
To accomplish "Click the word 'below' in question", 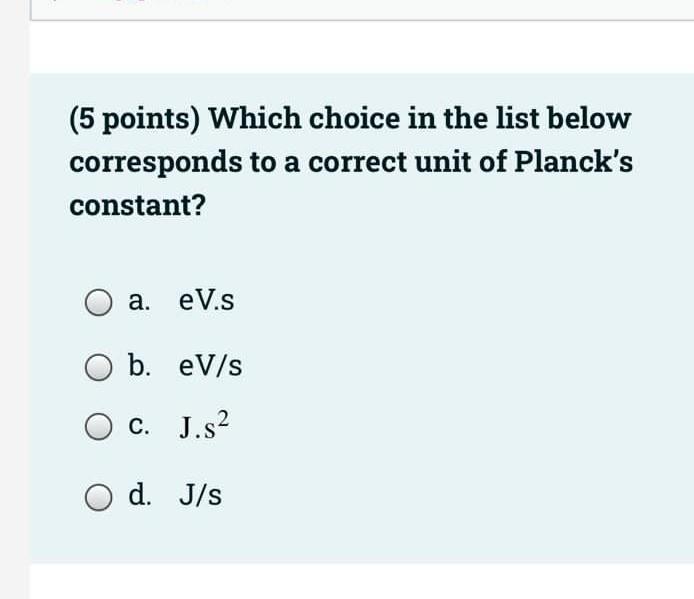I will point(589,118).
